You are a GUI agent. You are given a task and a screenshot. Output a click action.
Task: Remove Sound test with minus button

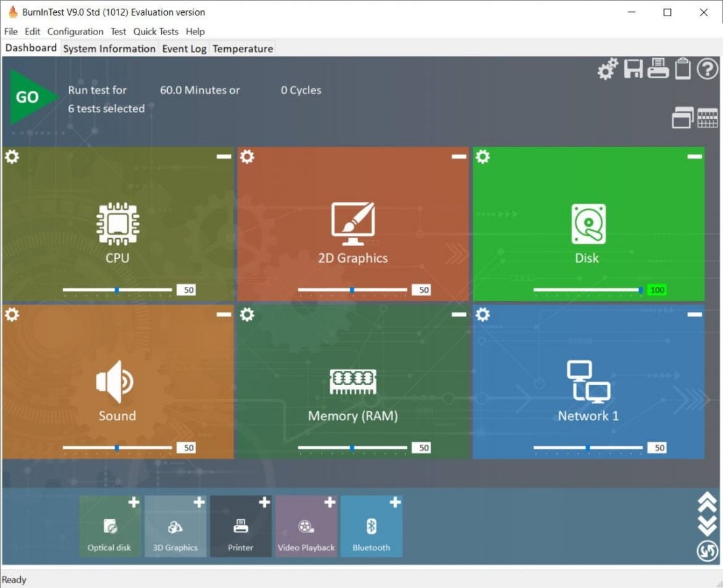click(223, 315)
